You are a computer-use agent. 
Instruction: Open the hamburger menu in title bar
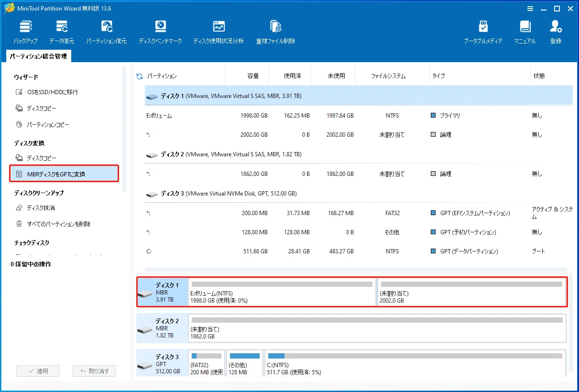[530, 9]
